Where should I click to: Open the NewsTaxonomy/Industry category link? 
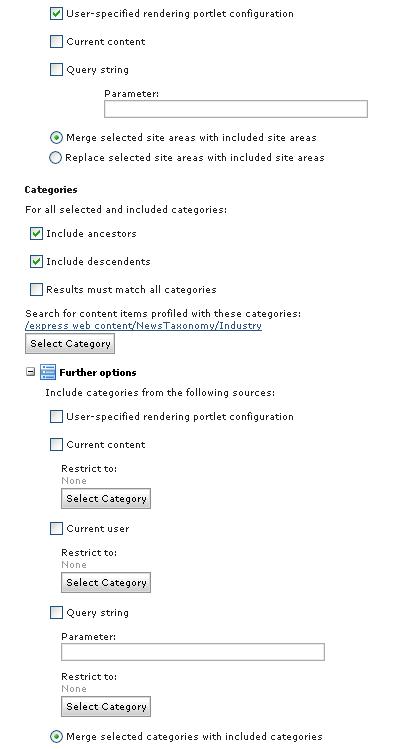(143, 326)
